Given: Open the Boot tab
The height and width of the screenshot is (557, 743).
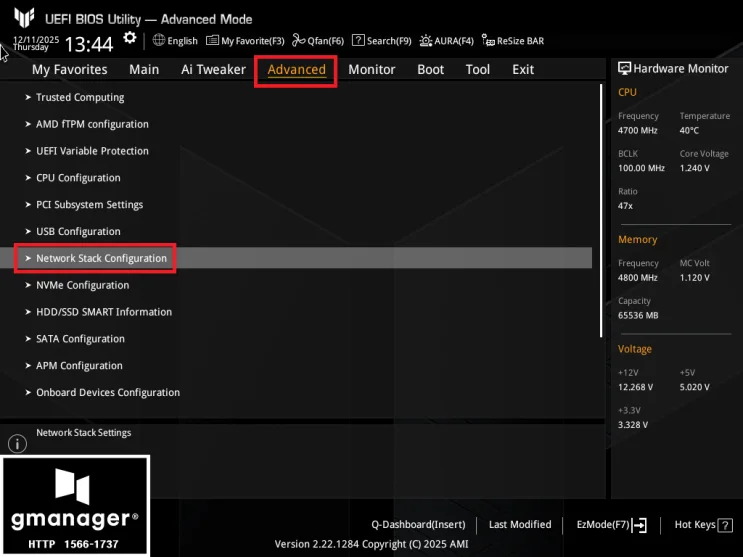Looking at the screenshot, I should [x=430, y=69].
